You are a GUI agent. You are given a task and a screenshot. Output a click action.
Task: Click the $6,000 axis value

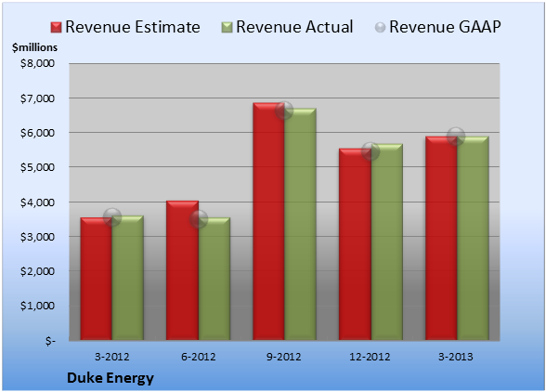click(x=37, y=133)
